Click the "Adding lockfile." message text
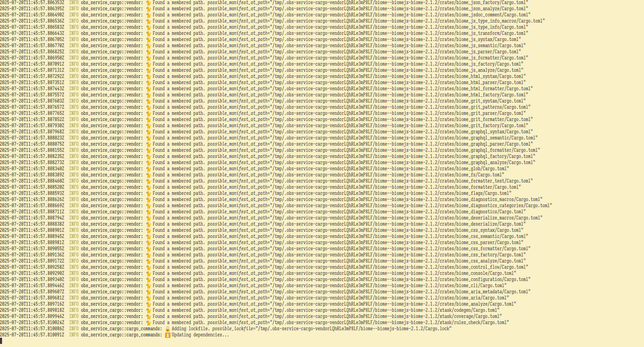This screenshot has width=644, height=347. [191, 329]
